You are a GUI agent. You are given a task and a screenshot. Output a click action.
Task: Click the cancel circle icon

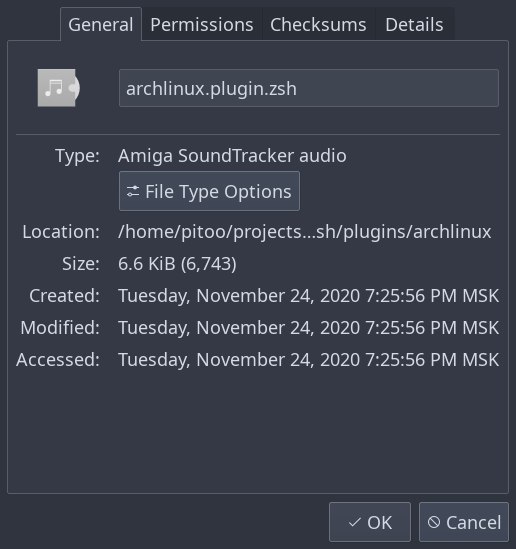(x=434, y=522)
